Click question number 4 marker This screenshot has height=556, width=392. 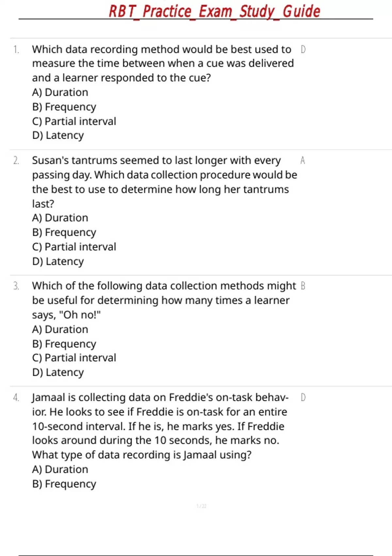point(16,398)
